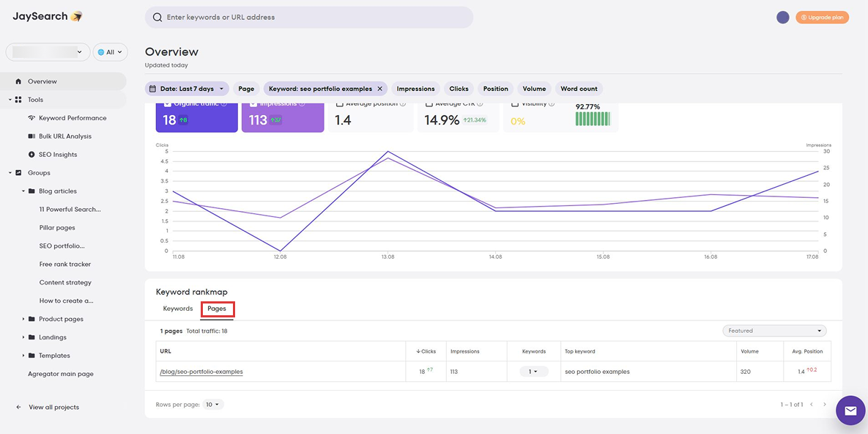This screenshot has width=868, height=434.
Task: Toggle the Organic traffic checkbox
Action: tap(167, 103)
